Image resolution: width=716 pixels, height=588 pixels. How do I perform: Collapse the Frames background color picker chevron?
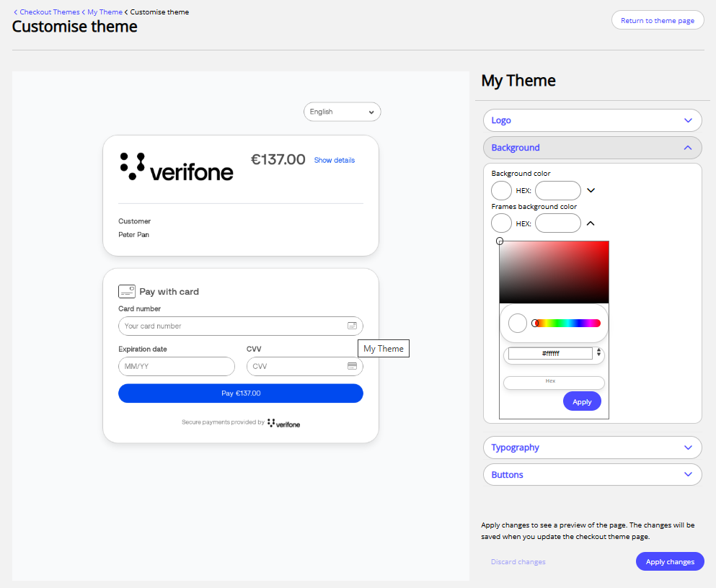pyautogui.click(x=591, y=223)
